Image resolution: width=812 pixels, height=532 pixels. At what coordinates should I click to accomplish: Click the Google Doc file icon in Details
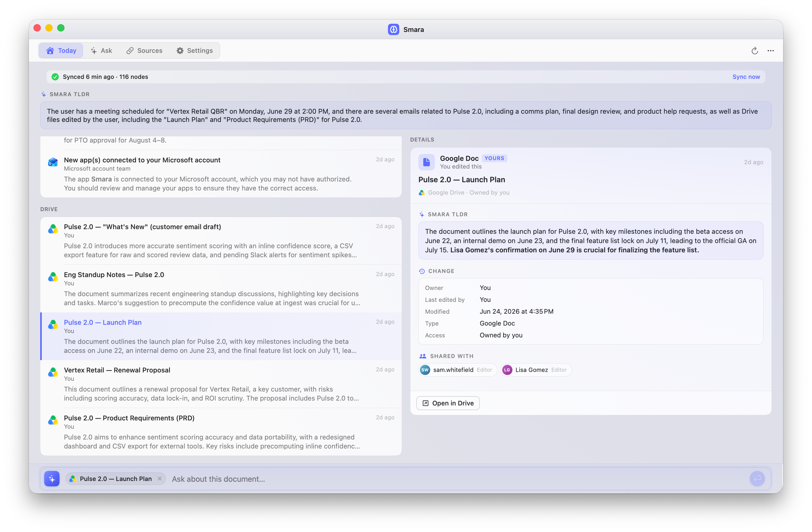426,162
